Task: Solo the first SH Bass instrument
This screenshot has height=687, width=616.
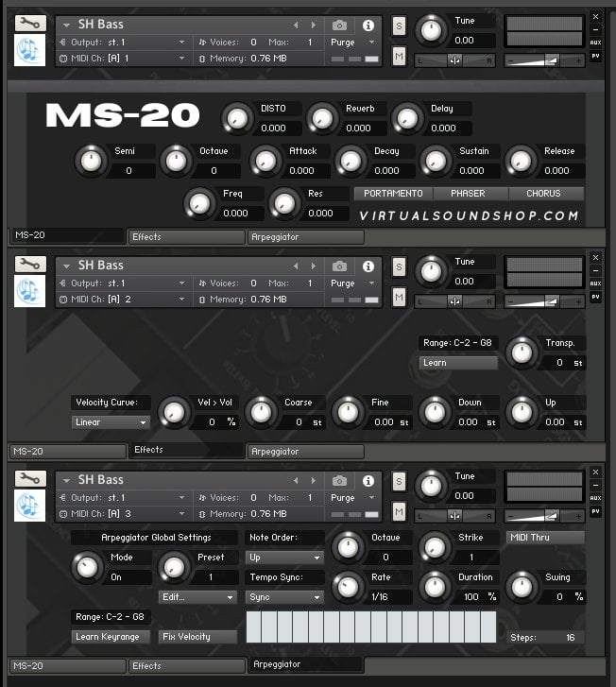Action: pos(399,26)
